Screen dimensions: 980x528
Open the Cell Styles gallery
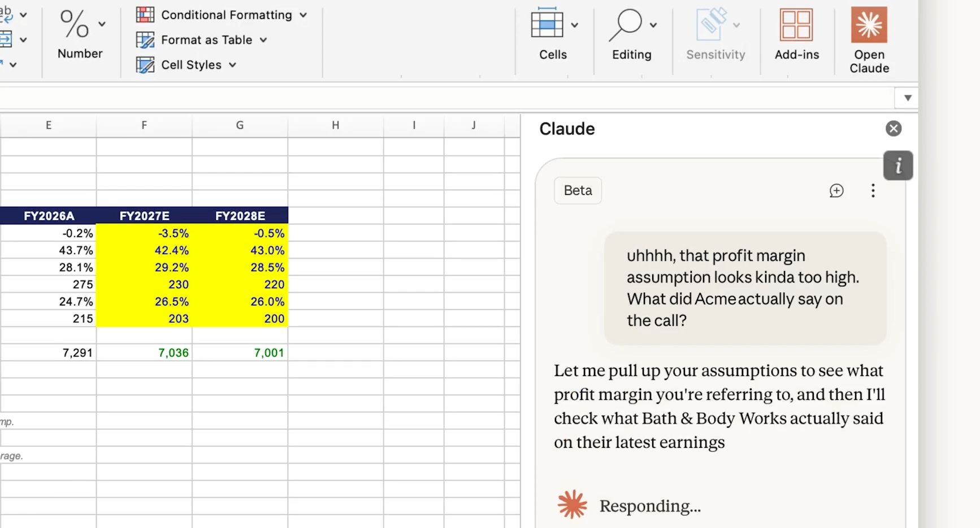tap(187, 65)
